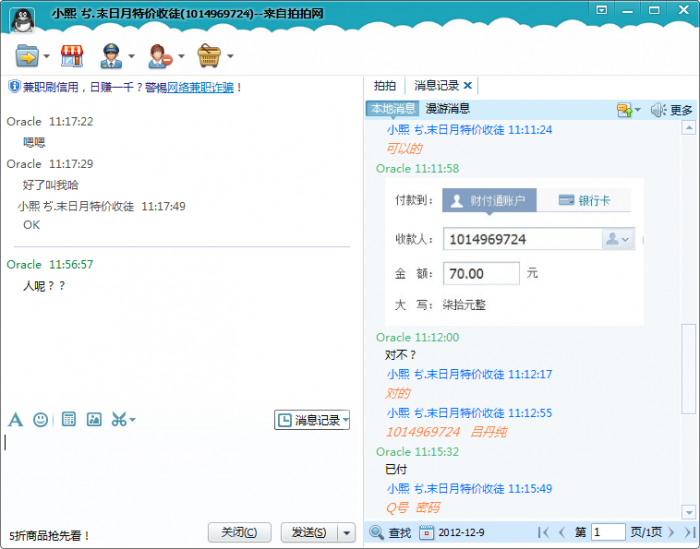Viewport: 700px width, 549px height.
Task: Switch to the 消息记录 tab
Action: click(x=437, y=85)
